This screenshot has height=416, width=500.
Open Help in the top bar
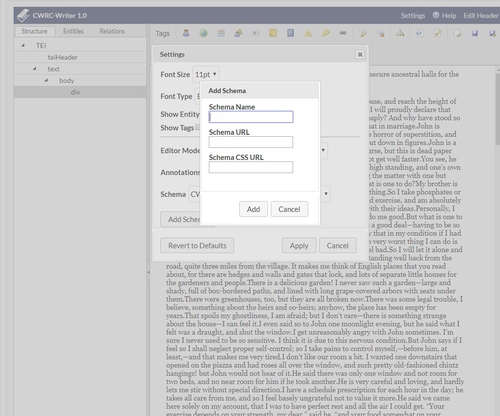click(444, 15)
